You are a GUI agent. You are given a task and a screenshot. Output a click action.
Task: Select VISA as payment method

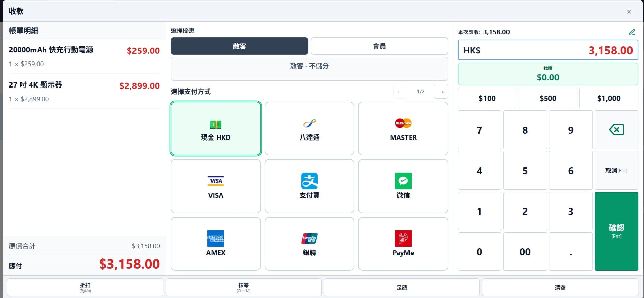[x=216, y=186]
